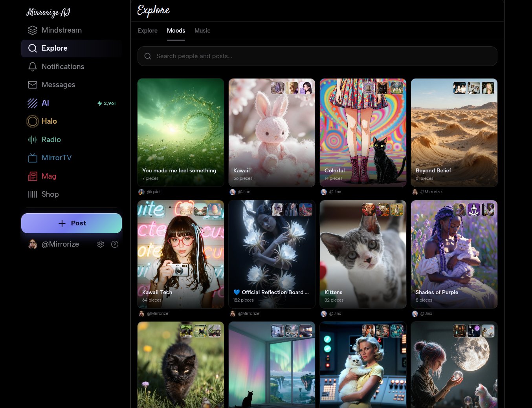This screenshot has width=532, height=408.
Task: Open the Kawaii Tech mood board
Action: [x=181, y=254]
